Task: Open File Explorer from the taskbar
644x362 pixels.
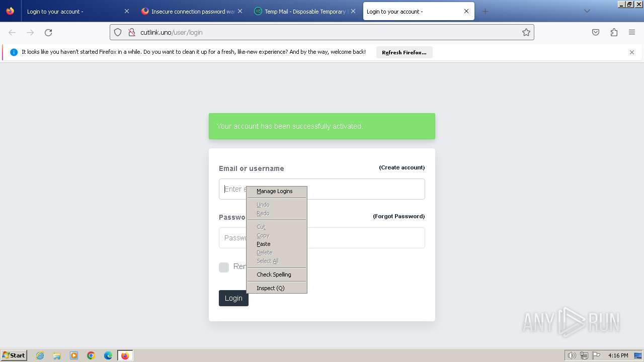Action: (x=57, y=355)
